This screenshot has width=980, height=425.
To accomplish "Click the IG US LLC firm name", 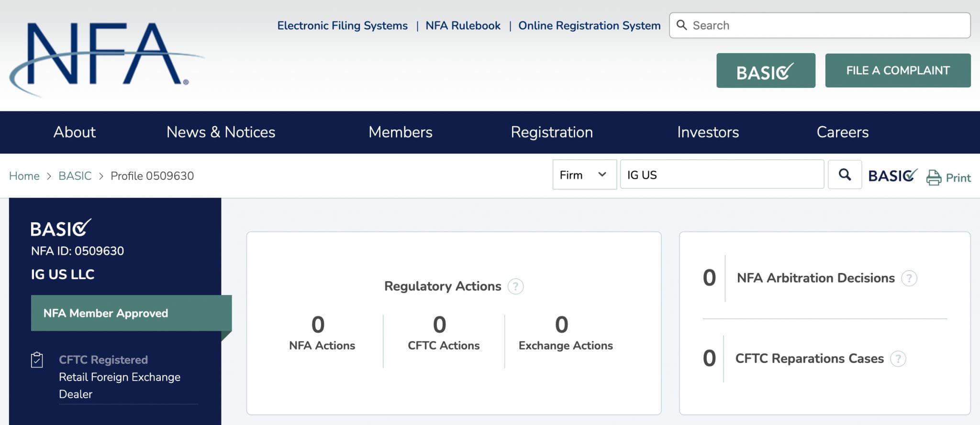I will pyautogui.click(x=63, y=274).
